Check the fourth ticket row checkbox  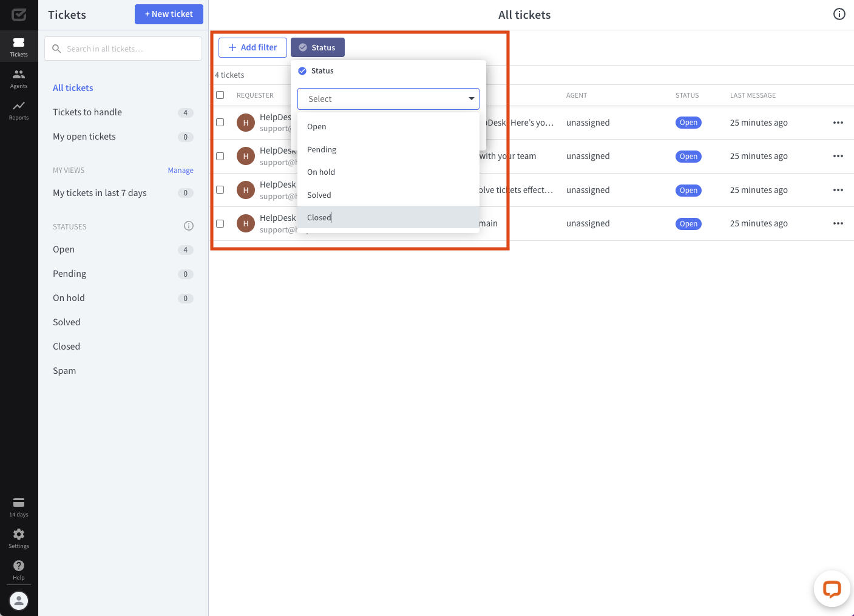[220, 223]
